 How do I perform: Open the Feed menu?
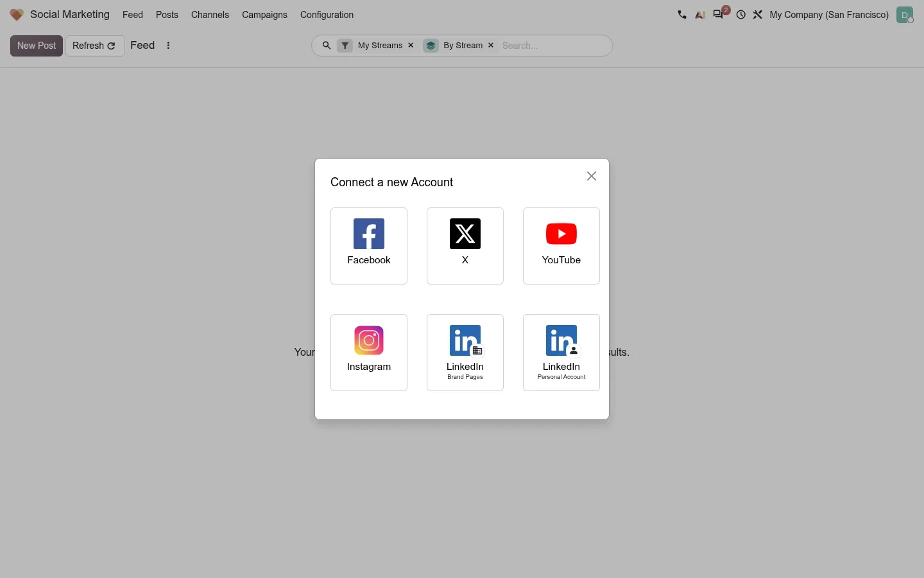(133, 15)
